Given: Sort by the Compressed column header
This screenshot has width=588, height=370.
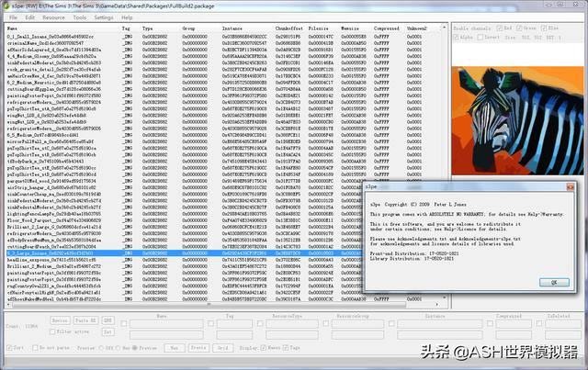Looking at the screenshot, I should pos(389,28).
